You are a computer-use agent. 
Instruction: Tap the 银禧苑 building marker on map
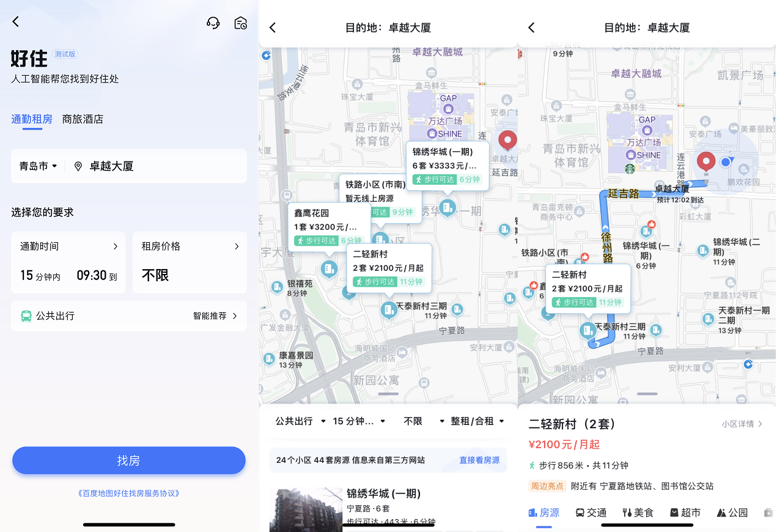click(329, 268)
